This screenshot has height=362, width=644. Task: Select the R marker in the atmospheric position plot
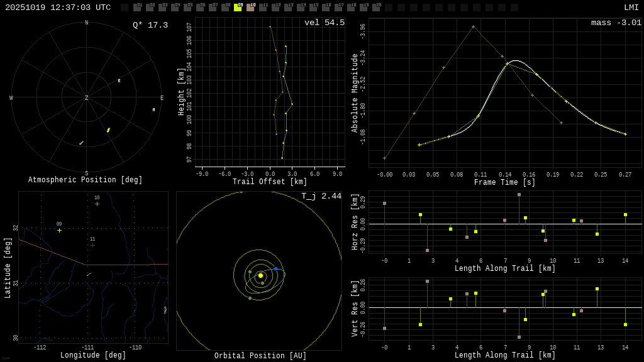tap(119, 80)
